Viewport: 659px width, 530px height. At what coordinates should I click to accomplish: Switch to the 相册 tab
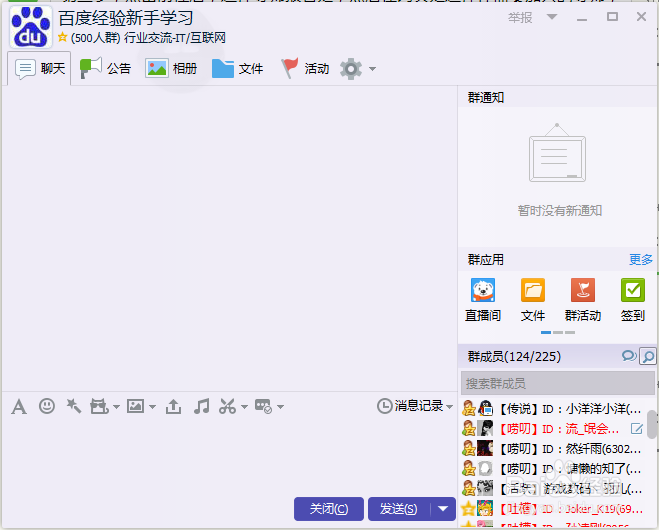tap(171, 68)
